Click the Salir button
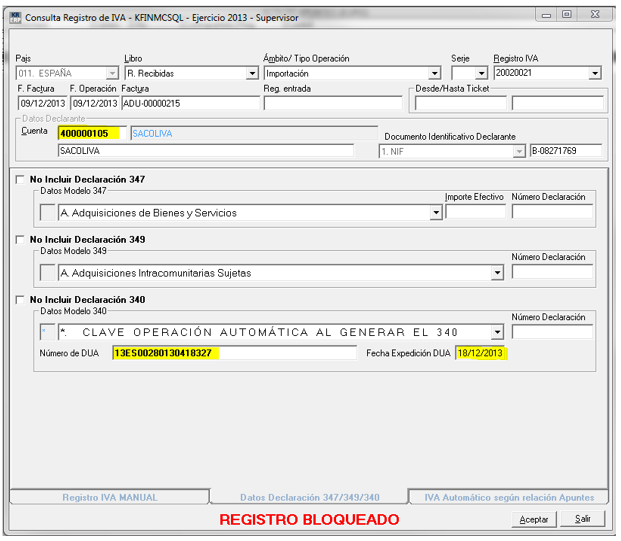The image size is (621, 541). pos(583,519)
